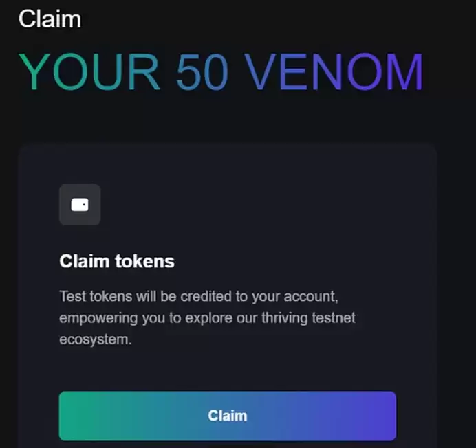
Task: Click the "Claim" title at page top
Action: [x=50, y=19]
